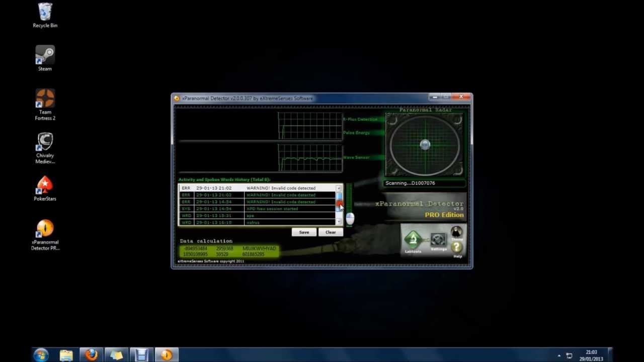This screenshot has width=644, height=362.
Task: Select the Steam desktop shortcut
Action: pos(45,58)
